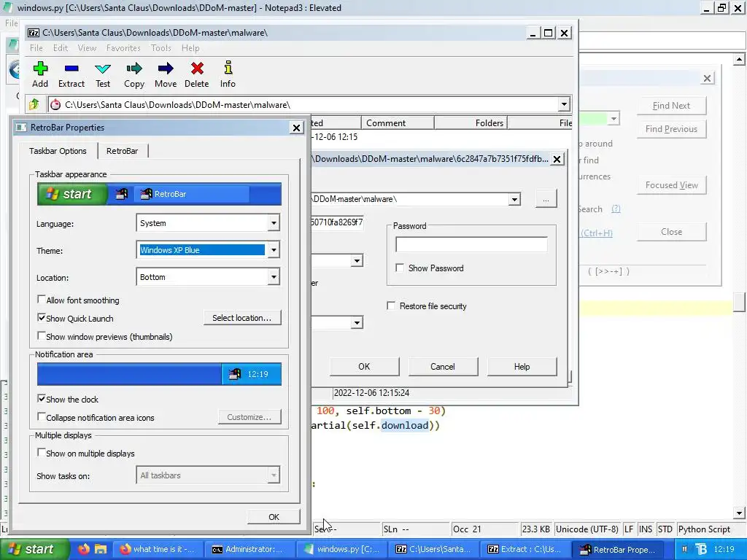Click the Customize... button in Notification area
The image size is (747, 560).
[249, 416]
